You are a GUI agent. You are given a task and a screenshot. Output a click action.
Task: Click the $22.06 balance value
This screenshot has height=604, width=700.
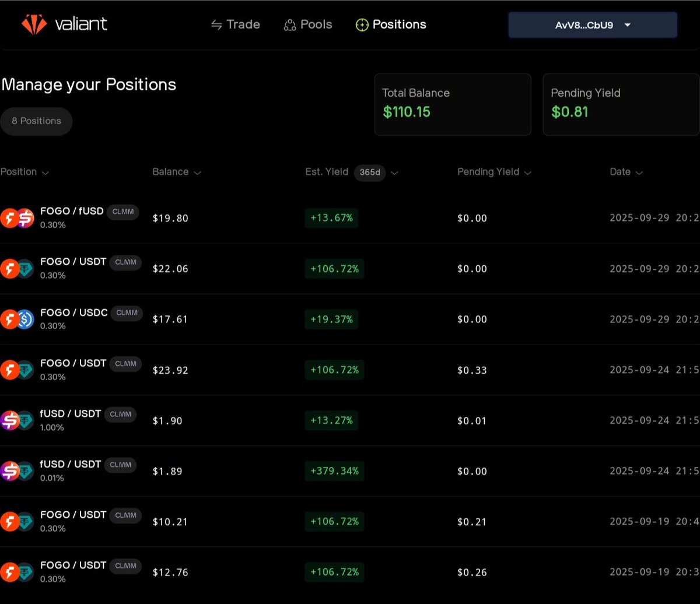pos(170,269)
